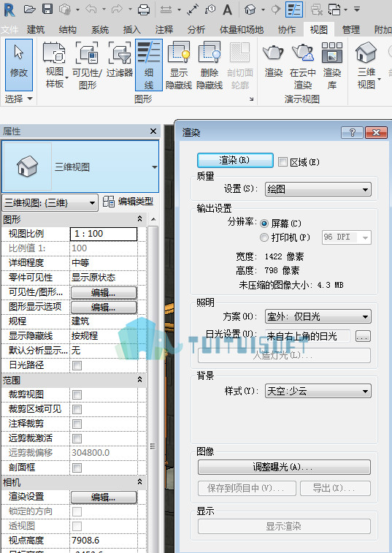Image resolution: width=392 pixels, height=553 pixels.
Task: Click 编辑 button for 可见性/图形 row
Action: [x=104, y=293]
